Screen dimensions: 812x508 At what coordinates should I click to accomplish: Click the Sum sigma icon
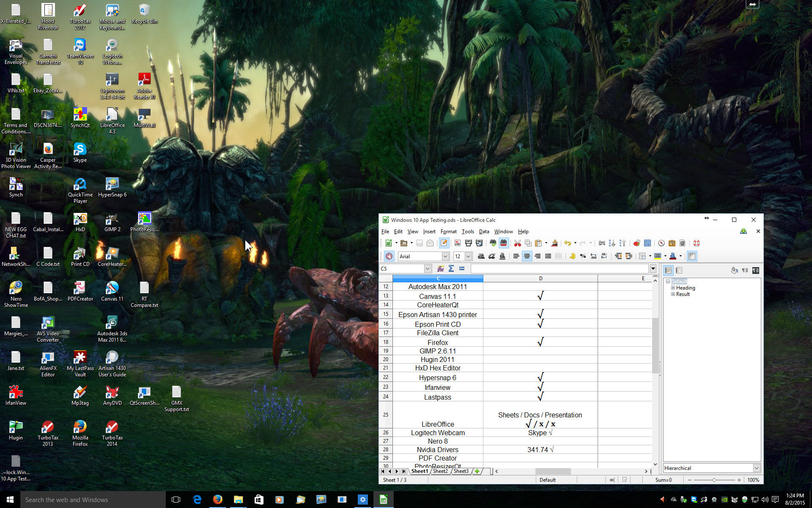tap(451, 268)
